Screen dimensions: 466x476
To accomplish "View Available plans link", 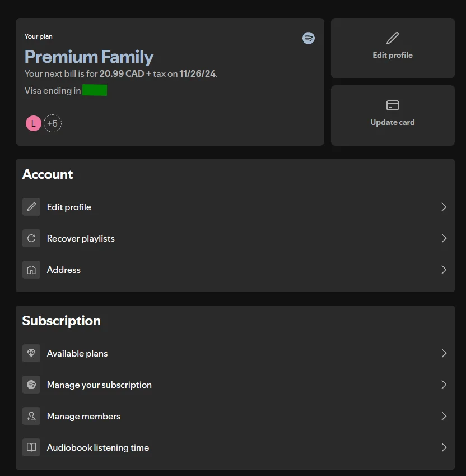I will click(77, 353).
